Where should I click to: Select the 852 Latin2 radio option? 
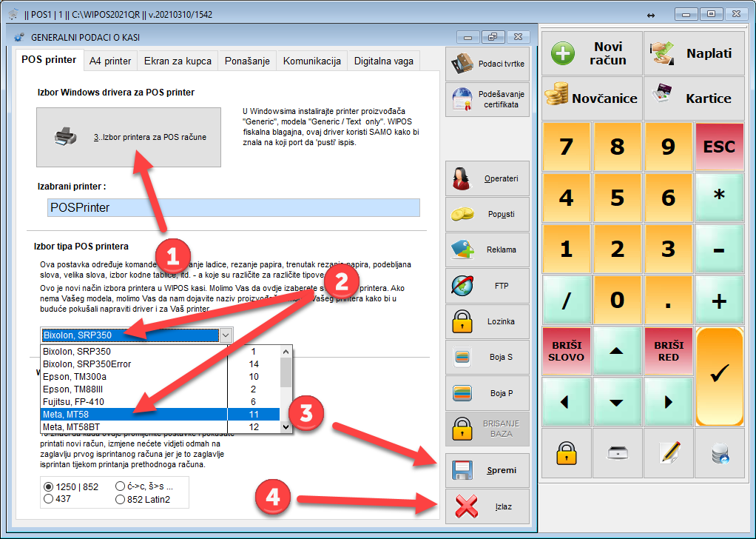tap(120, 499)
